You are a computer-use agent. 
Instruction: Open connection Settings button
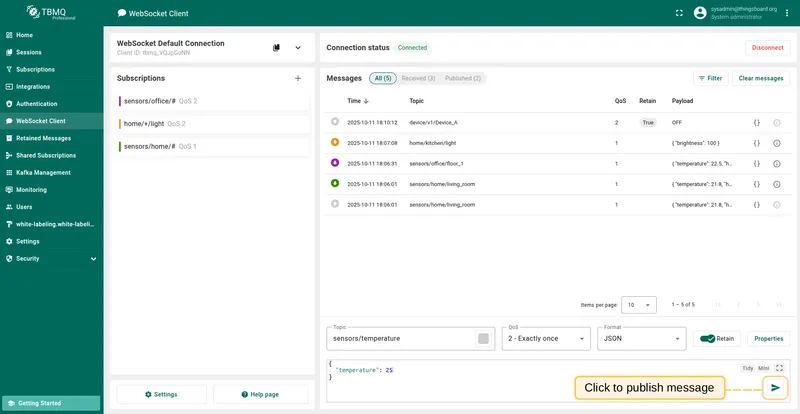162,395
